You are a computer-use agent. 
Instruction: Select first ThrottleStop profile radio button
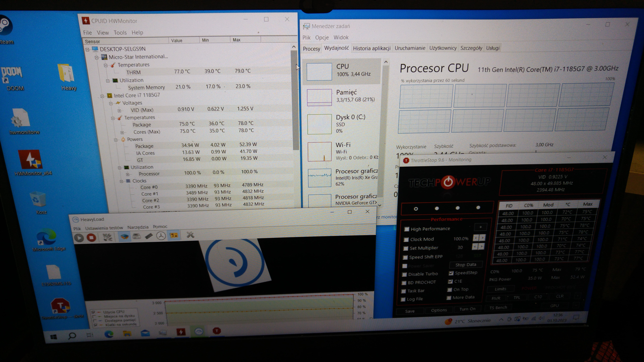click(416, 209)
